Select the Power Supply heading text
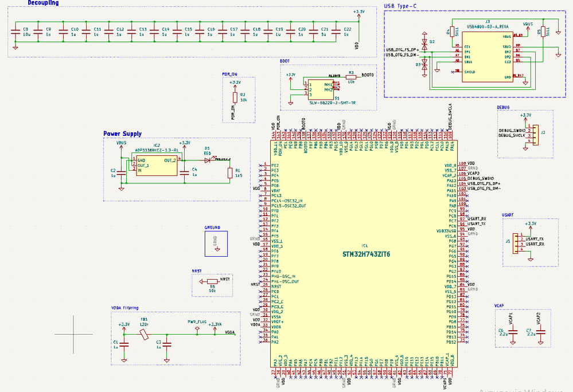The height and width of the screenshot is (392, 573). tap(122, 134)
